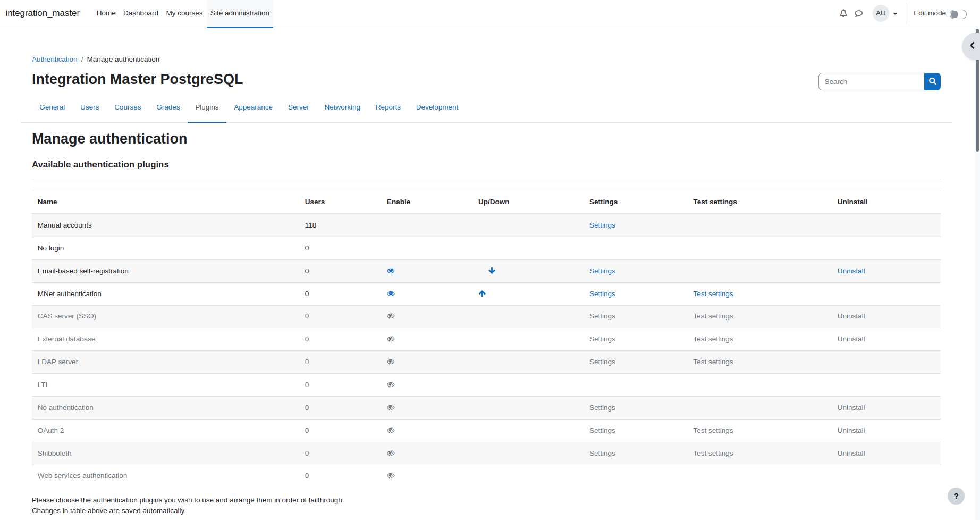Open the help question mark button
Viewport: 980px width, 520px height.
(956, 496)
